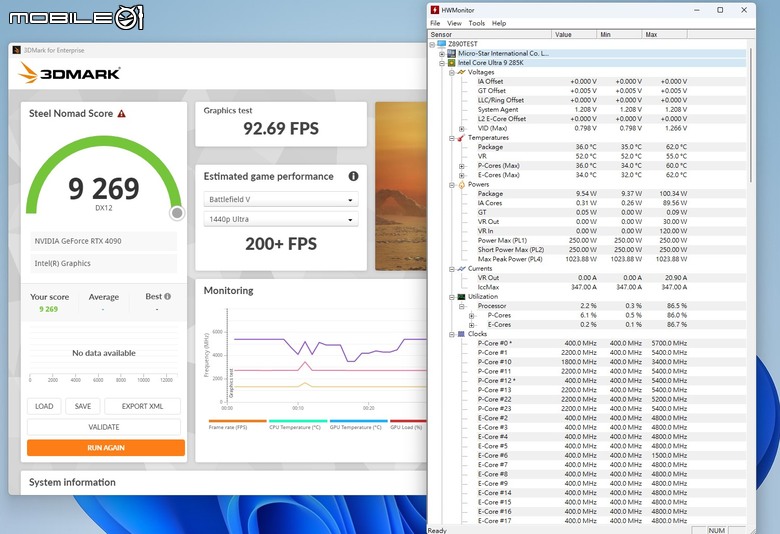Click the HWMonitor title bar icon
The width and height of the screenshot is (780, 534).
coord(435,10)
